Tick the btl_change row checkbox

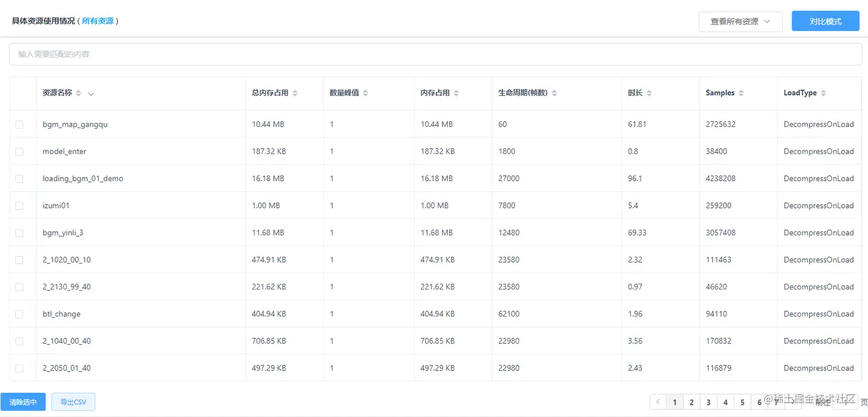(x=19, y=314)
